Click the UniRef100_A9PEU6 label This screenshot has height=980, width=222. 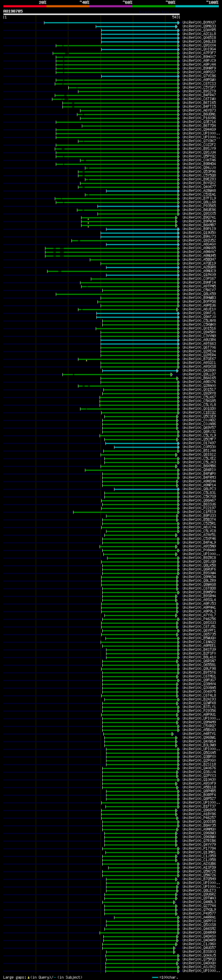(199, 306)
